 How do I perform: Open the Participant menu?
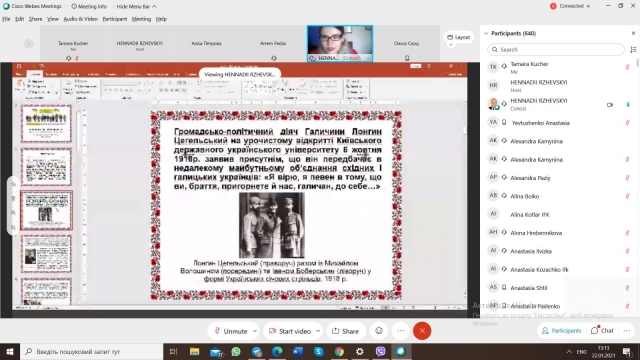(115, 19)
